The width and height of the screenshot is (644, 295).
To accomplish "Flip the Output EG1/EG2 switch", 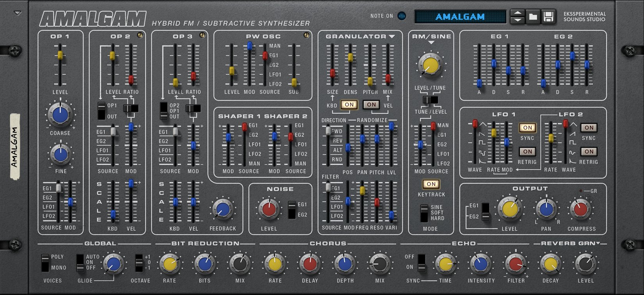I will (x=486, y=212).
